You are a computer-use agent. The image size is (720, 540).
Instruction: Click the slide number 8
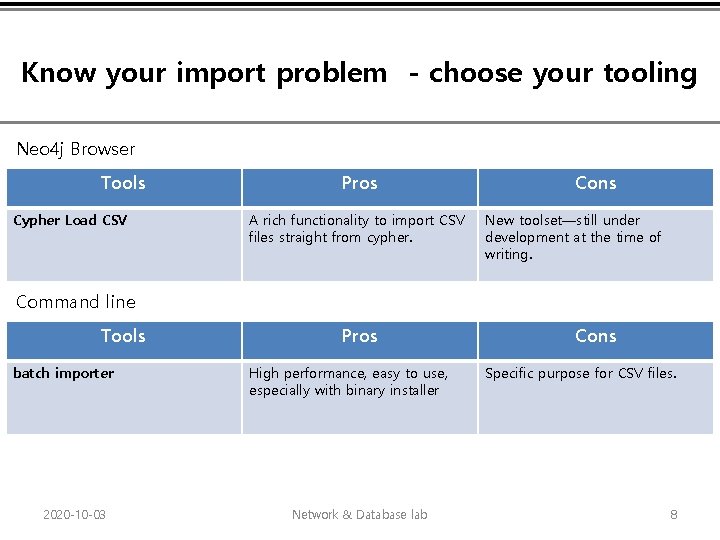(673, 515)
